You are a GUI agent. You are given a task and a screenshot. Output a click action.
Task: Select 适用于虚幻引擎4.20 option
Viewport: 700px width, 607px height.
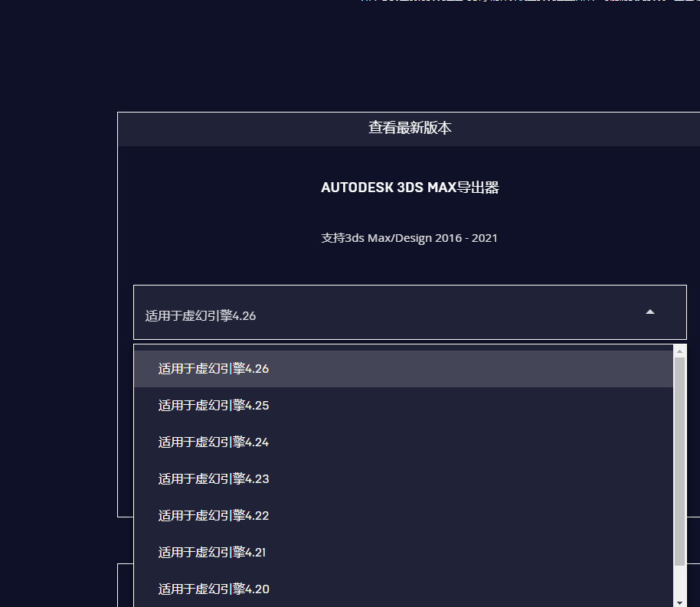403,589
